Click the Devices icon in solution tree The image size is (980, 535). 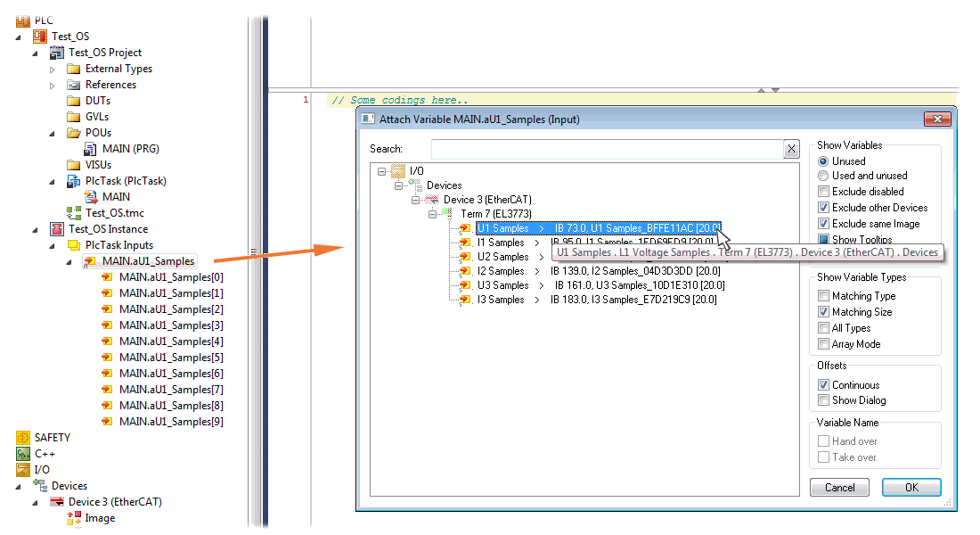[x=40, y=486]
